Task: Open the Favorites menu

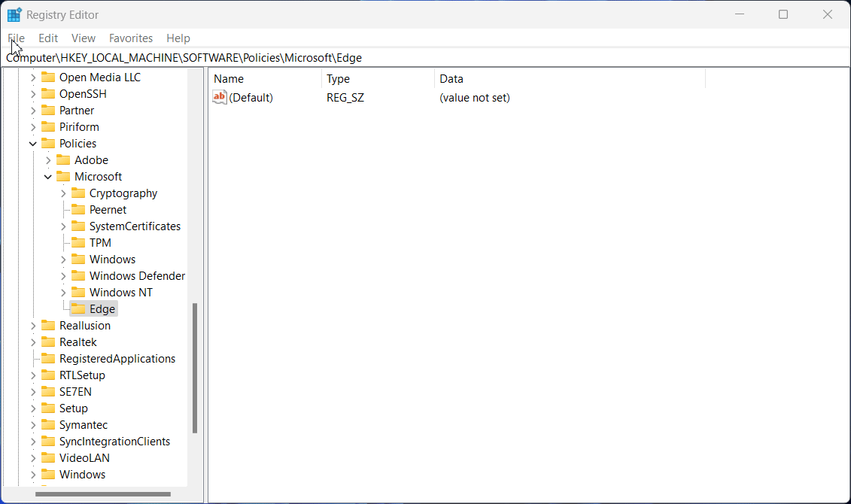Action: [131, 38]
